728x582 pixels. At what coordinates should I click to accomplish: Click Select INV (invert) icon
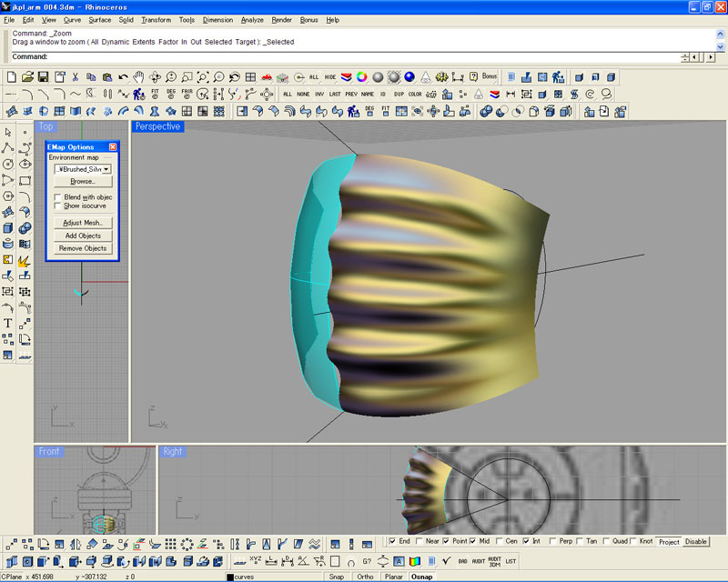coord(319,95)
